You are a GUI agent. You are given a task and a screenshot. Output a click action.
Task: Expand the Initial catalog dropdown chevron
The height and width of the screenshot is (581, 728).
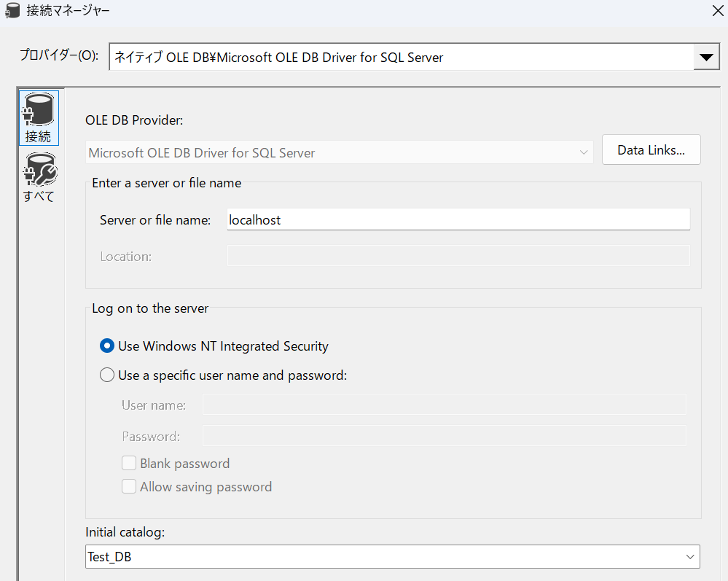(x=690, y=556)
